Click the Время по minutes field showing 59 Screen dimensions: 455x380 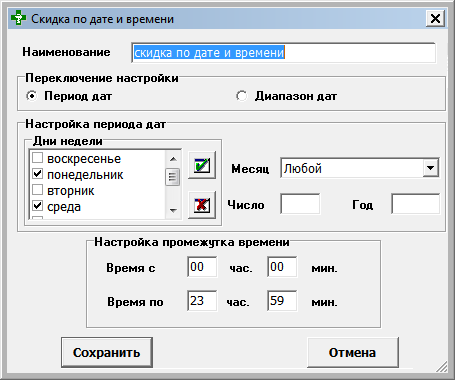pyautogui.click(x=282, y=301)
